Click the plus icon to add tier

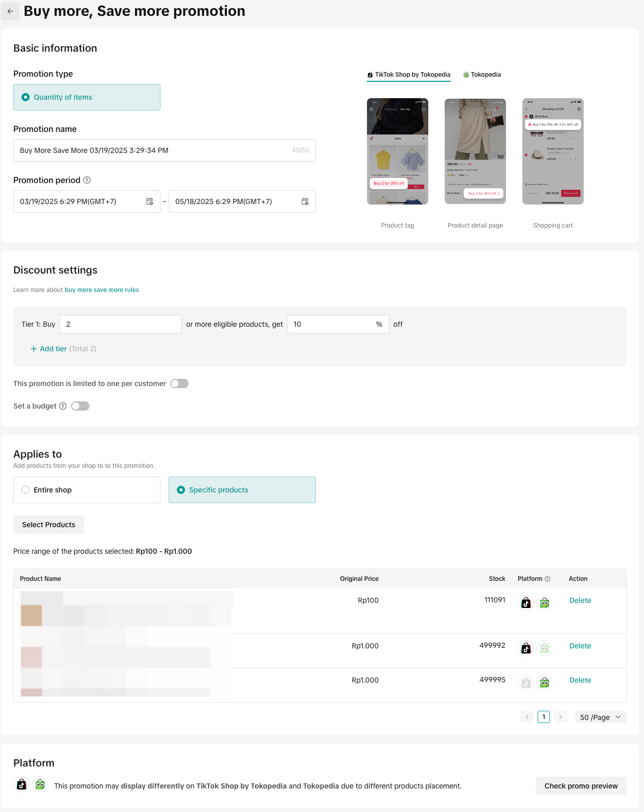(x=34, y=349)
